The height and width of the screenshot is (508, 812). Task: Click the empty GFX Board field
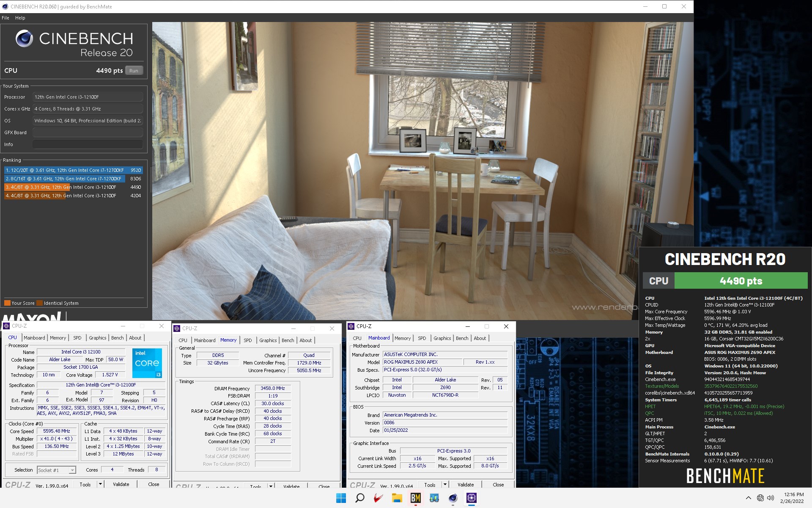coord(88,133)
